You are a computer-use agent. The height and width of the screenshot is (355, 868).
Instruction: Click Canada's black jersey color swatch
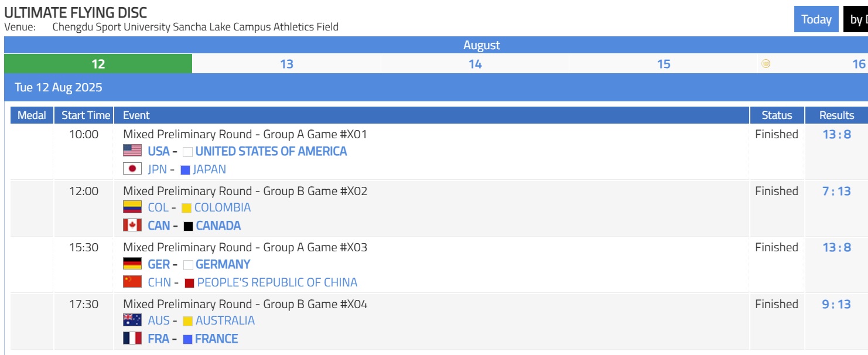tap(188, 226)
